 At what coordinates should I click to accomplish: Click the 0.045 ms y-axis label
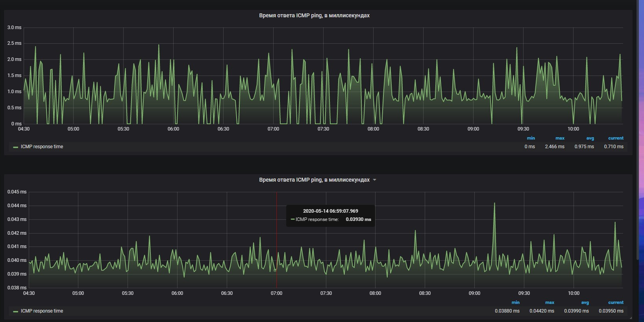point(17,192)
